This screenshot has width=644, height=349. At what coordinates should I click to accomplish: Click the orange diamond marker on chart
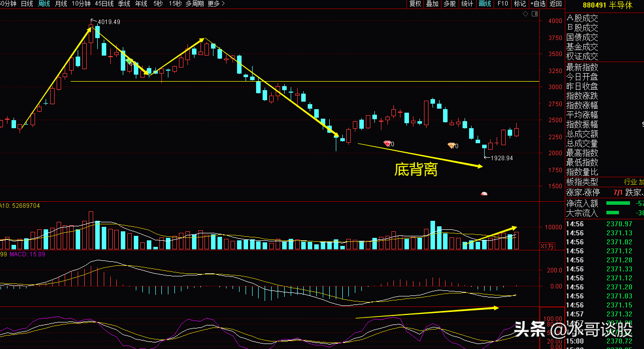point(451,145)
